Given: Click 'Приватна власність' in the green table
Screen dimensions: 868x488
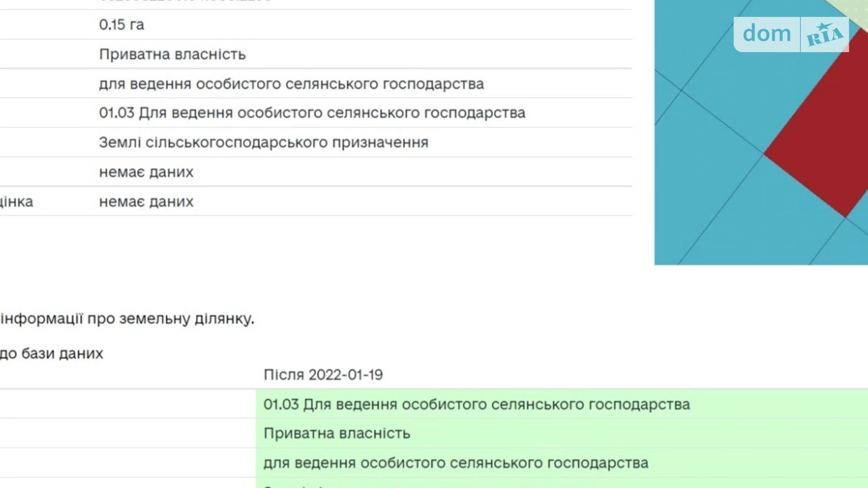Looking at the screenshot, I should (337, 434).
